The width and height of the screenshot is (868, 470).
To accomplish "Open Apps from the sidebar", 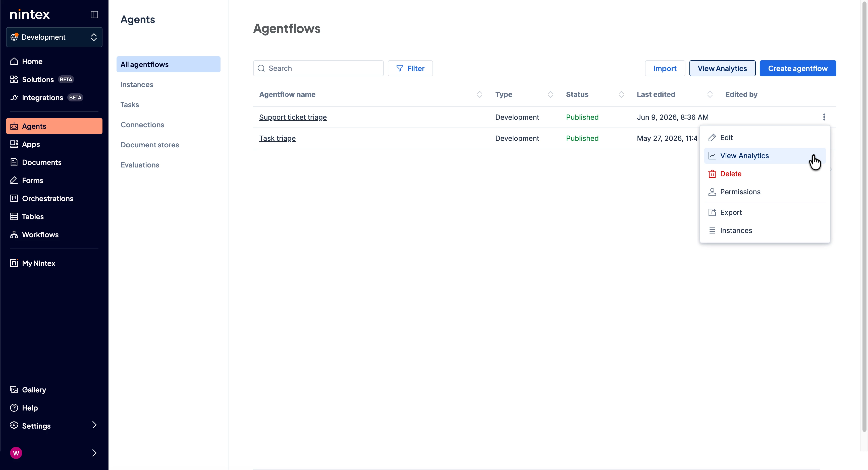I will (54, 144).
